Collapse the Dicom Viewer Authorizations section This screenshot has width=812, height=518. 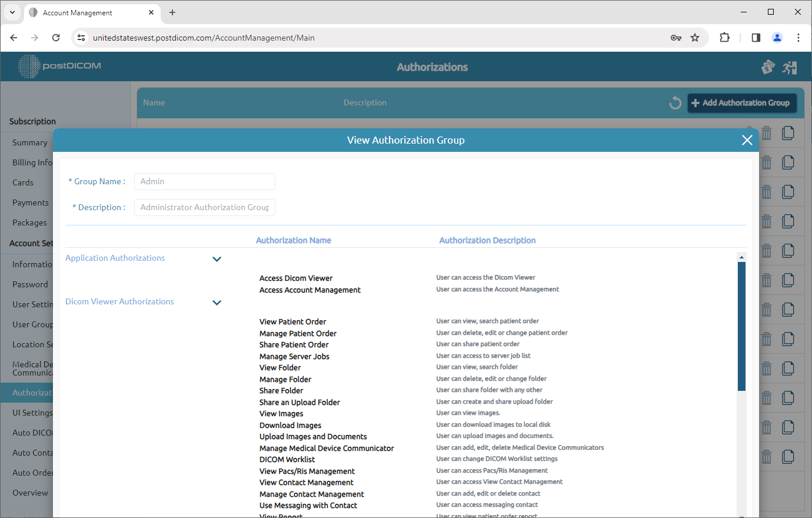pos(217,302)
